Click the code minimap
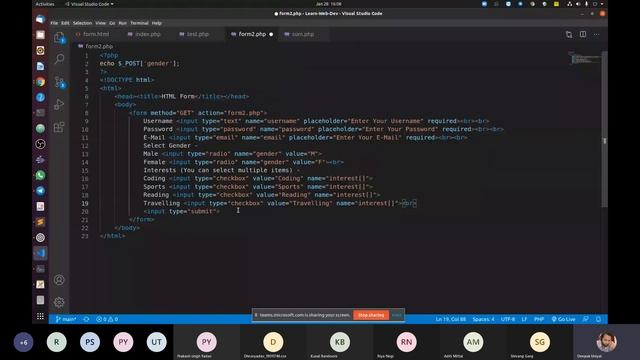Viewport: 640px width, 360px height. point(584,58)
